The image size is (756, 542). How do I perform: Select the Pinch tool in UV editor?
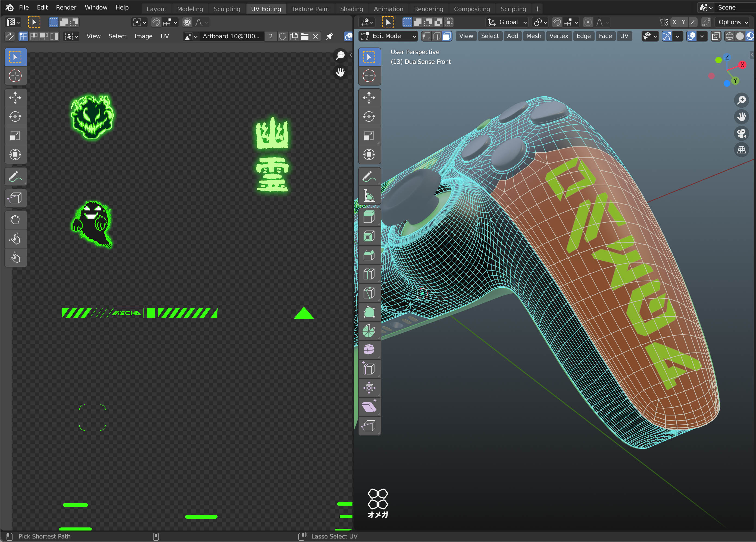15,257
